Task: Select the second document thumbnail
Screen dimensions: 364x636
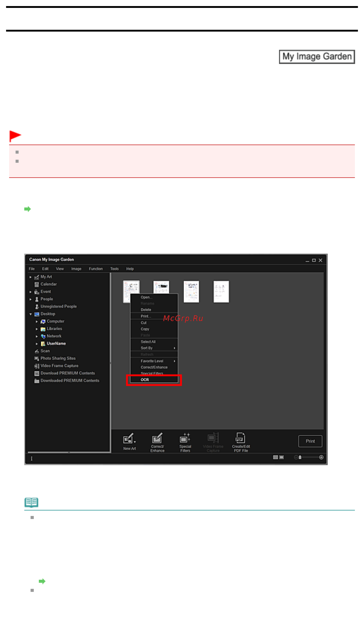Action: click(161, 287)
